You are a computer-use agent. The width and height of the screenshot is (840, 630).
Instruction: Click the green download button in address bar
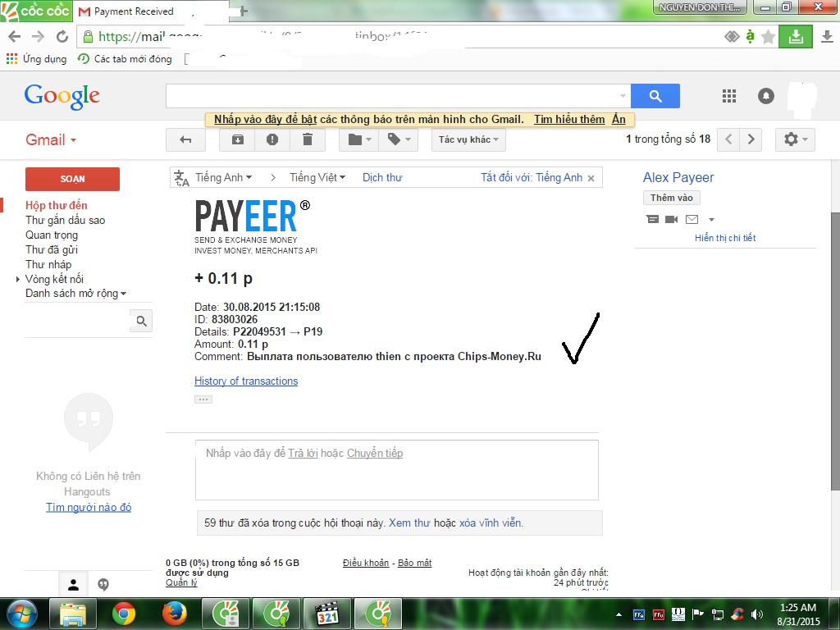(x=796, y=36)
